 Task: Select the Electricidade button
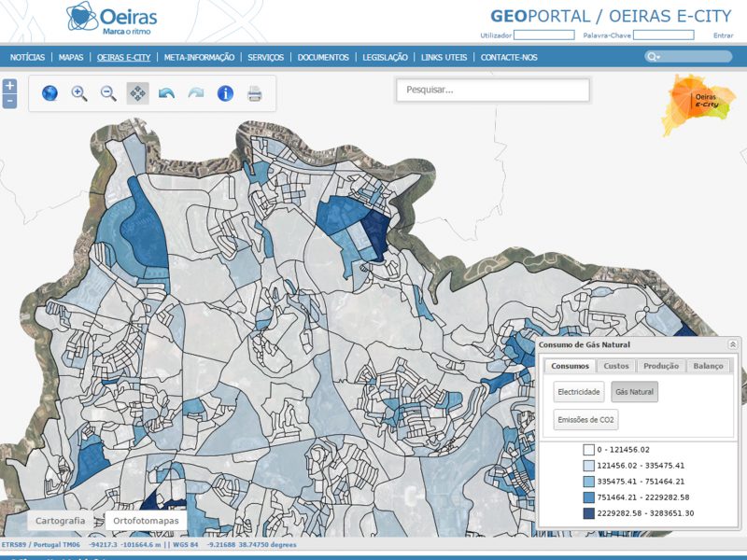[579, 392]
